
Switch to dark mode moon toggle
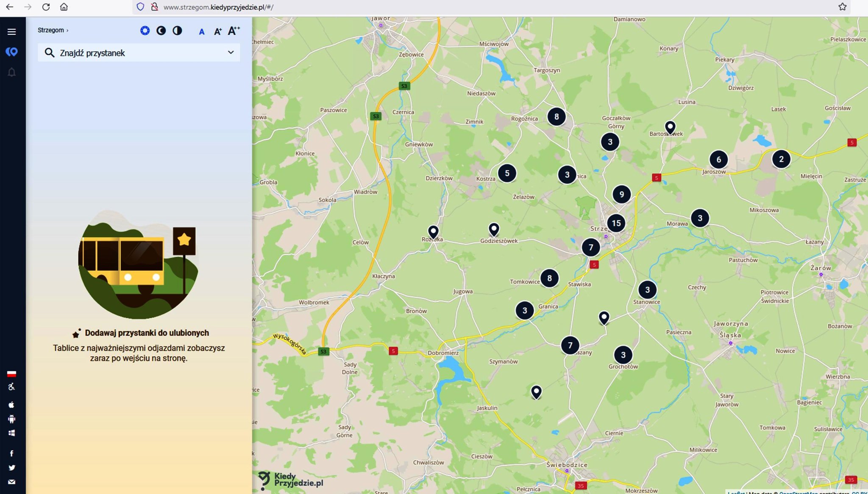tap(161, 31)
